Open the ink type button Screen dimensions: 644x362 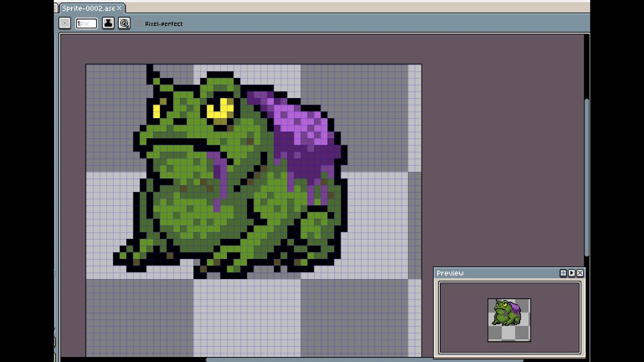[x=108, y=23]
